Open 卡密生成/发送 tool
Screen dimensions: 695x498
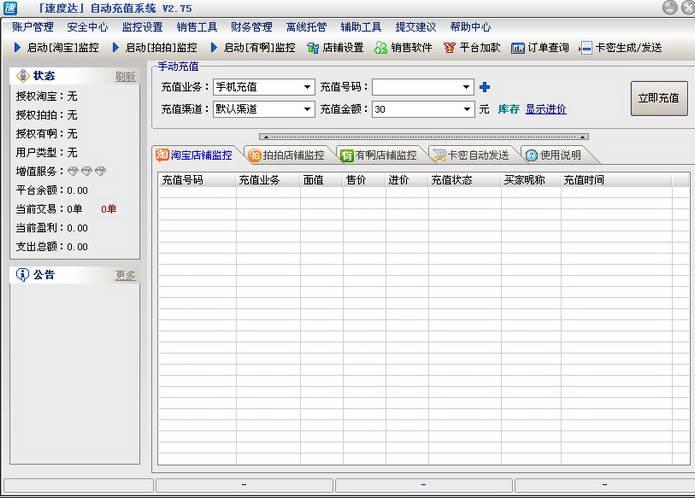tap(621, 47)
